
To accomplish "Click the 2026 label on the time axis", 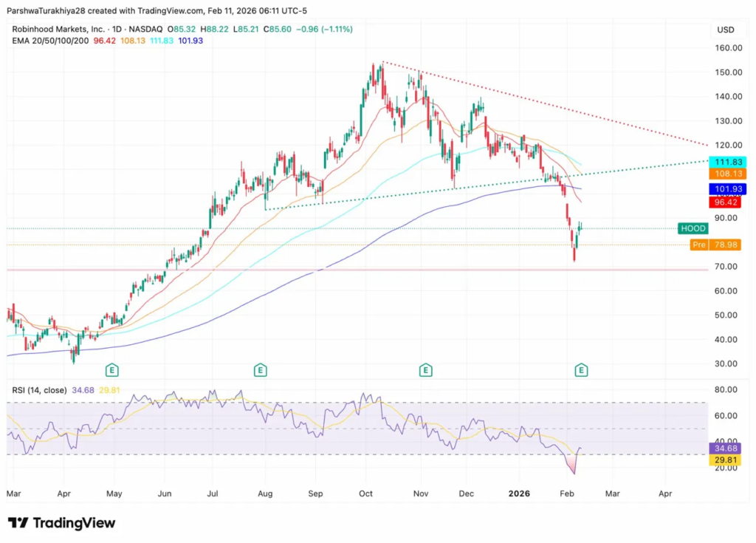I will [x=518, y=491].
